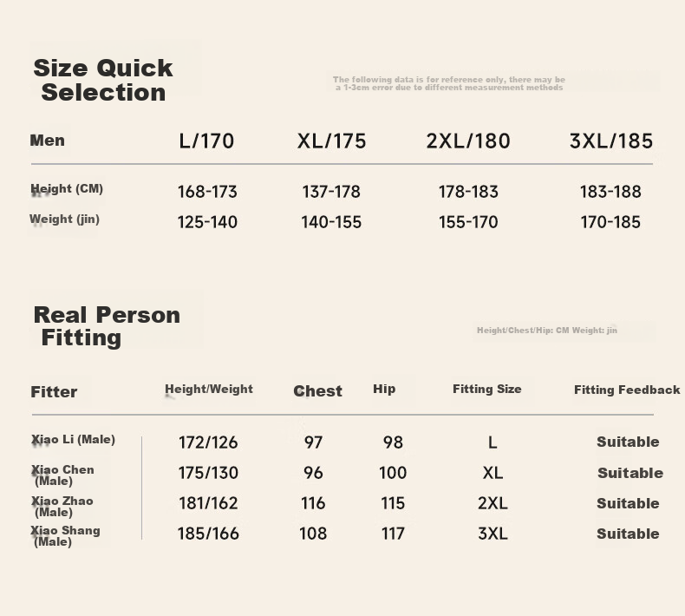685x616 pixels.
Task: Click the Real Person Fitting heading
Action: coord(107,326)
